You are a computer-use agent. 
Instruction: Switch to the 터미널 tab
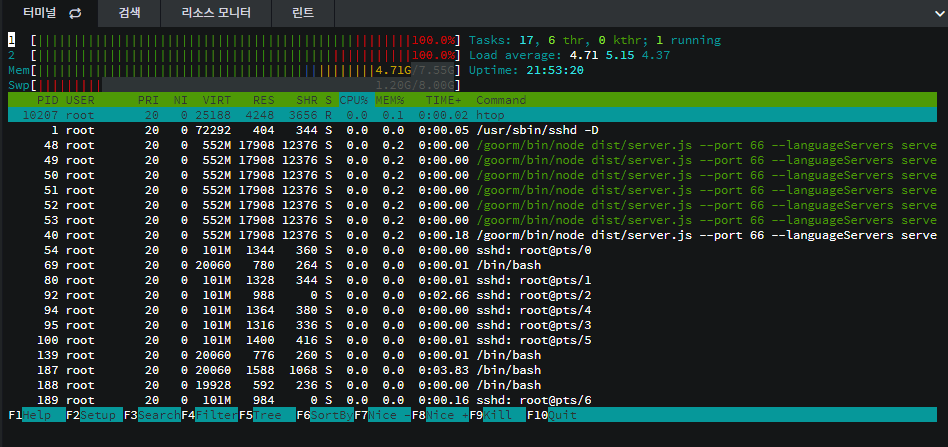(49, 13)
